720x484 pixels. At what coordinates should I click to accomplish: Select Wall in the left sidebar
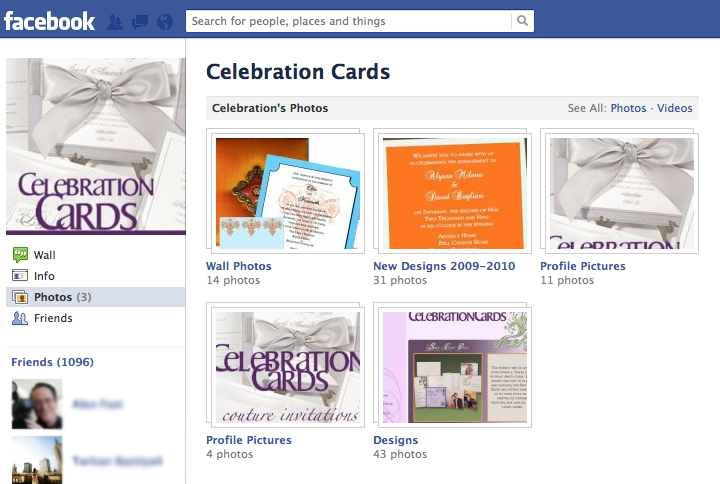[44, 255]
